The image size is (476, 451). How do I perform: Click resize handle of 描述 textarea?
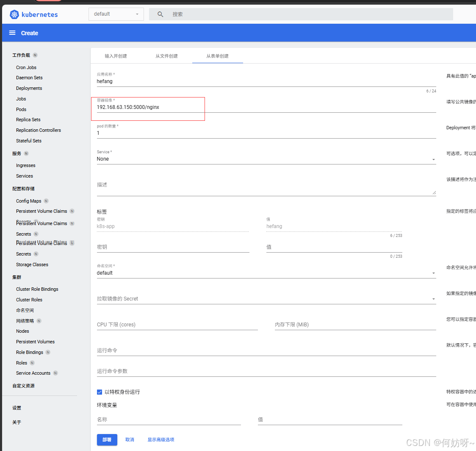point(434,192)
